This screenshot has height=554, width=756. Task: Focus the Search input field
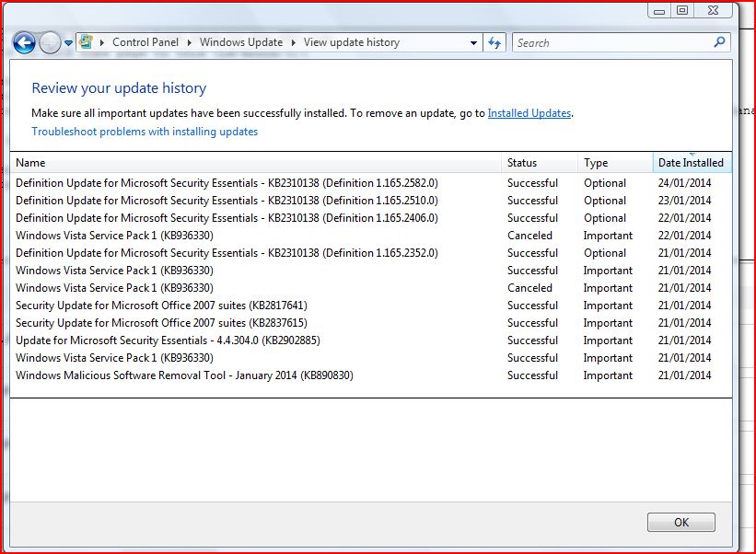pos(612,43)
